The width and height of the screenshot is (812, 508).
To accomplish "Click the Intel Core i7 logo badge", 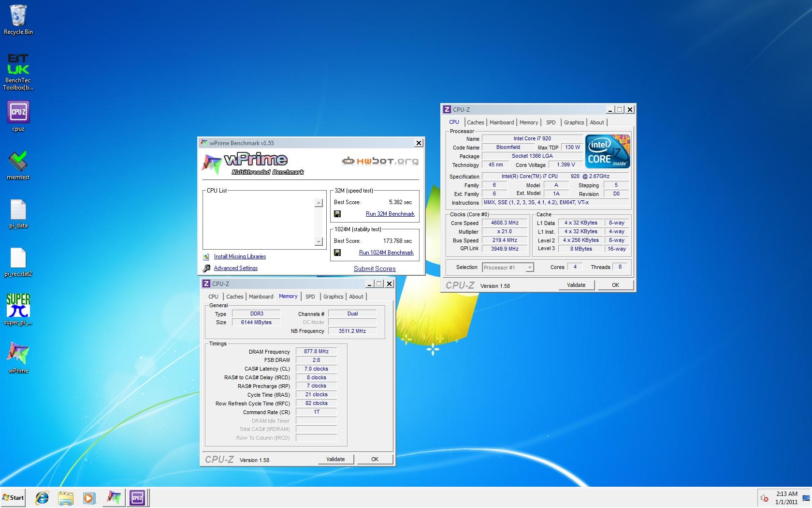I will [608, 151].
